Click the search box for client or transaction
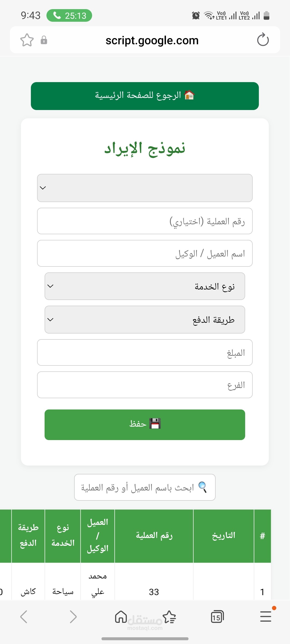 pyautogui.click(x=145, y=487)
